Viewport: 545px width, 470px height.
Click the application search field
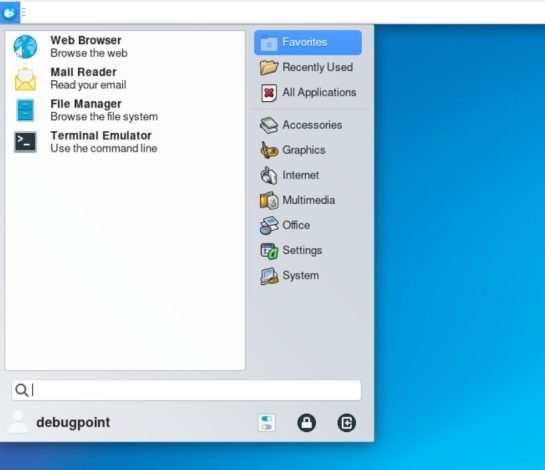[186, 390]
